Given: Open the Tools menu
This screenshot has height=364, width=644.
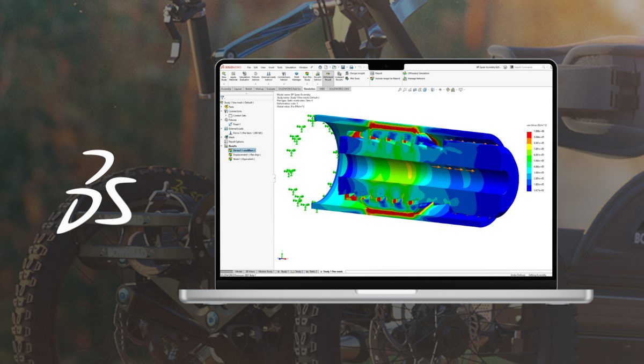Looking at the screenshot, I should [280, 68].
